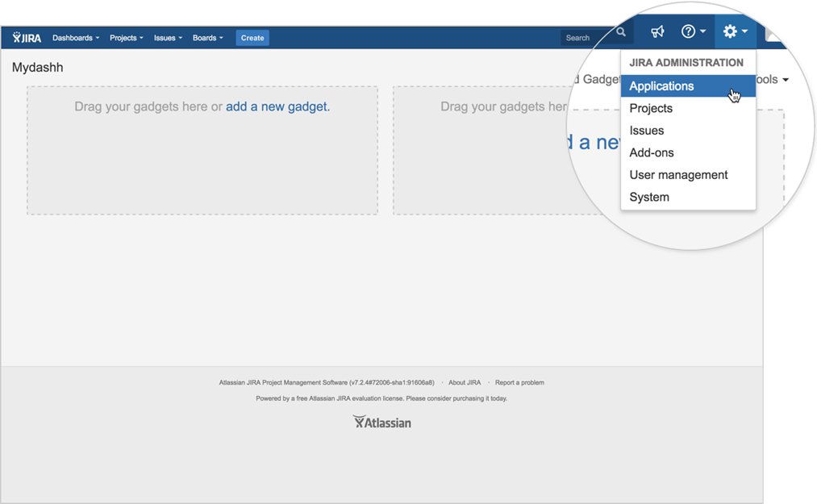Open the feedback megaphone icon
Screen dimensions: 817x504
coord(658,31)
